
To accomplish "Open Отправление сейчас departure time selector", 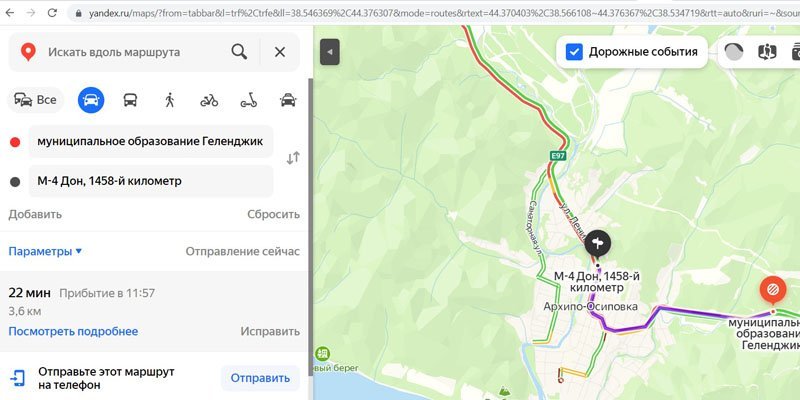I will (242, 252).
